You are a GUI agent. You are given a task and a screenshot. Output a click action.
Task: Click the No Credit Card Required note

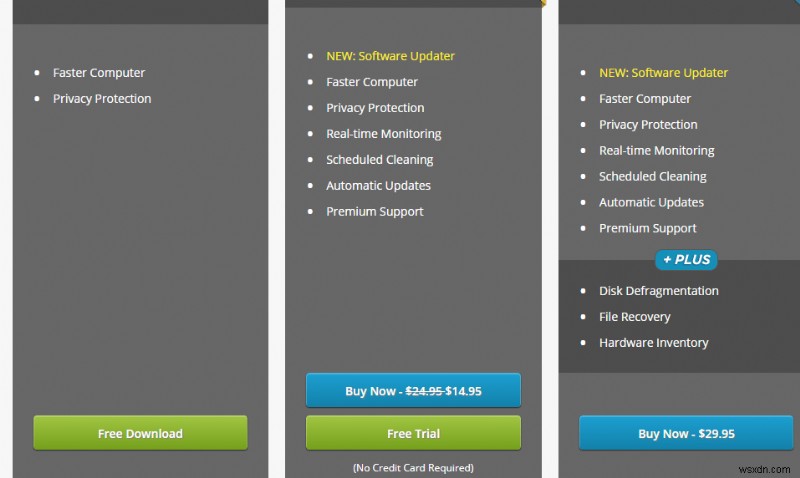coord(413,468)
